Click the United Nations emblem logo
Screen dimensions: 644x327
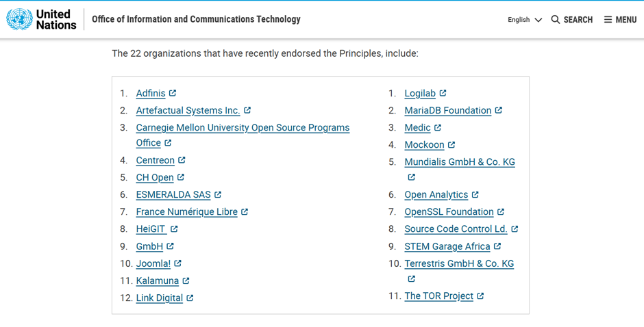[x=19, y=19]
